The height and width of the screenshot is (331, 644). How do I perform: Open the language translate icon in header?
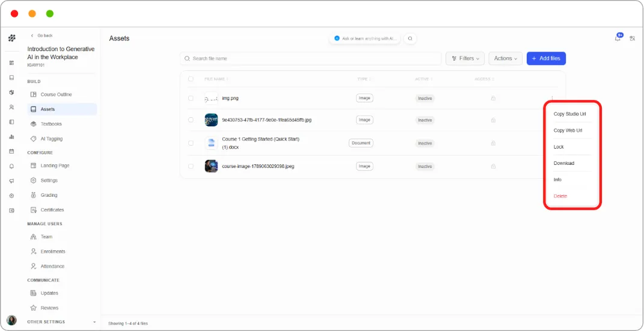click(x=633, y=39)
